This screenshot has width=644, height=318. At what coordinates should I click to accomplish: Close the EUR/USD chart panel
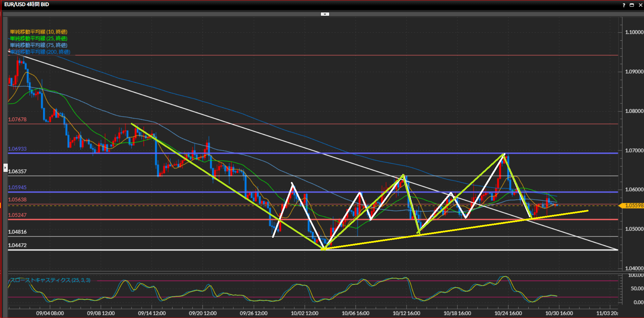640,5
